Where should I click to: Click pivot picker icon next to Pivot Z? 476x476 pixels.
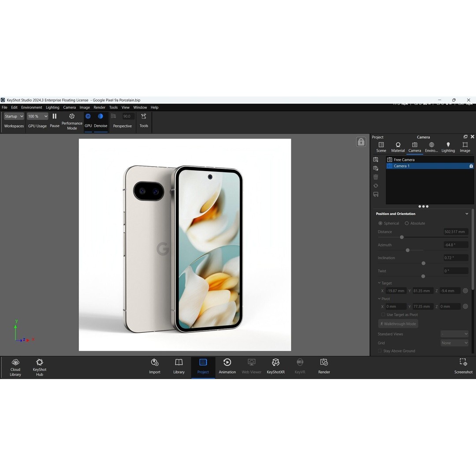pos(465,307)
